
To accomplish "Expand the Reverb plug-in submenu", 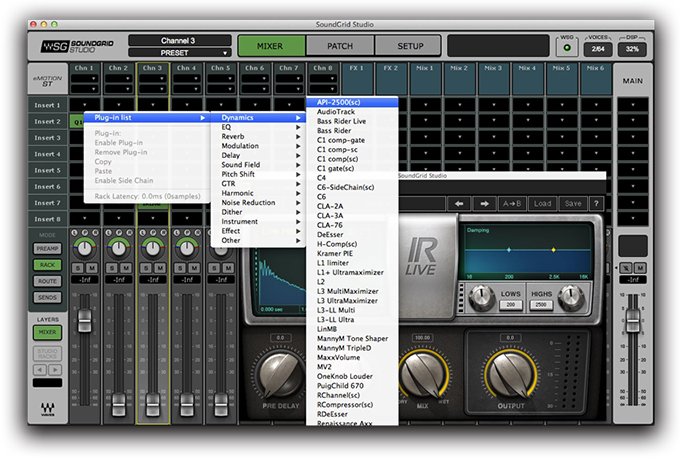I will tap(258, 137).
